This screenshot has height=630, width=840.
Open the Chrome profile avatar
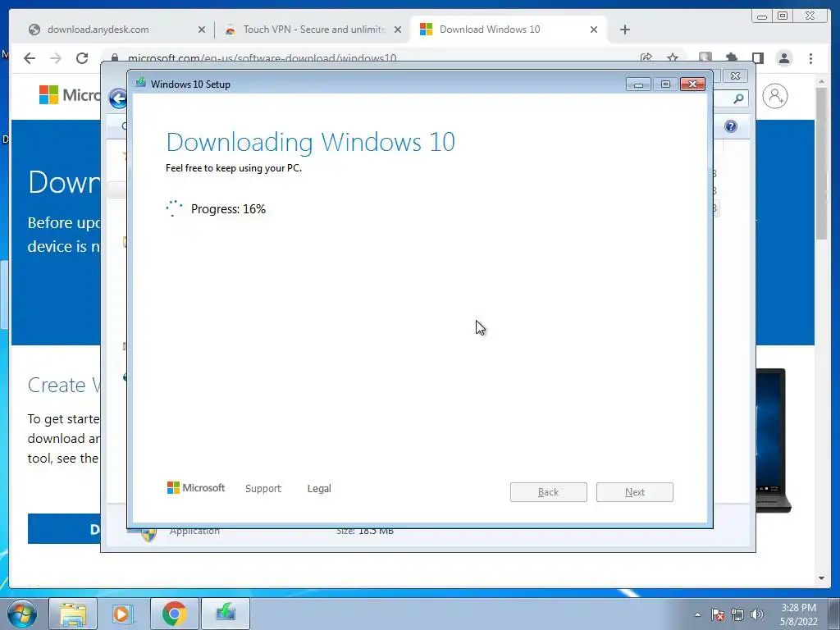pos(784,58)
